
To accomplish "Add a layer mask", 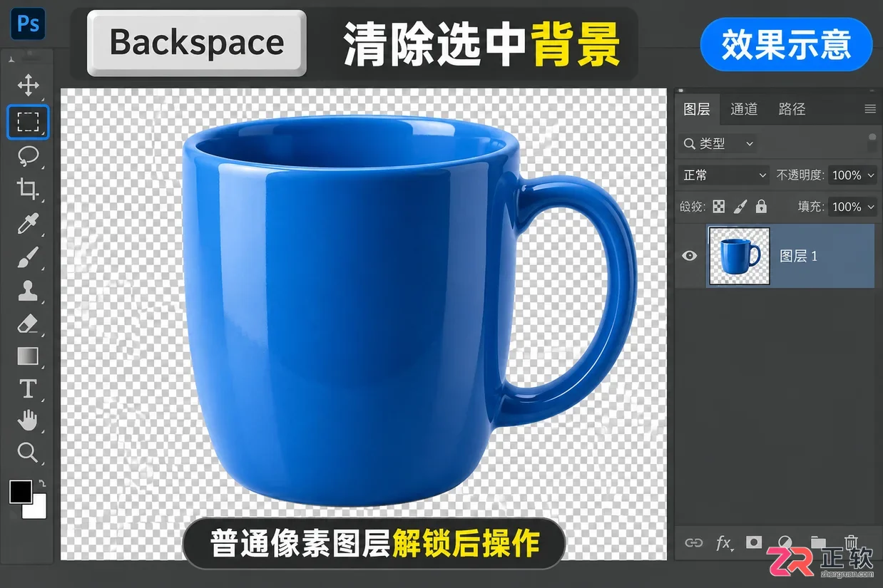I will click(754, 542).
